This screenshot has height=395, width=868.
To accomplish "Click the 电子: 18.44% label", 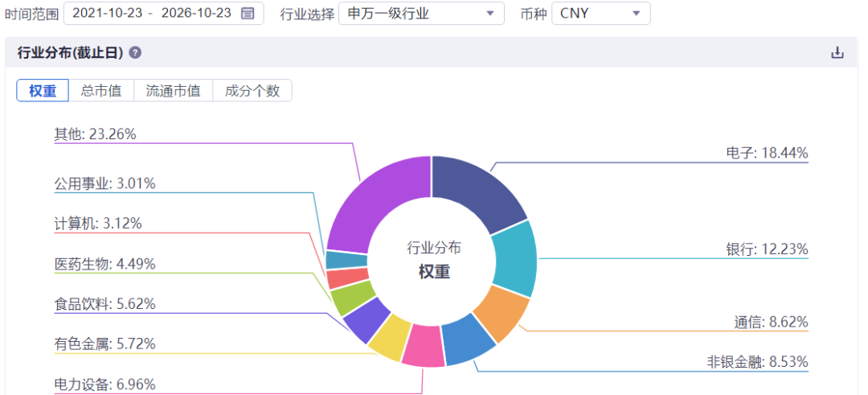I will [x=767, y=153].
